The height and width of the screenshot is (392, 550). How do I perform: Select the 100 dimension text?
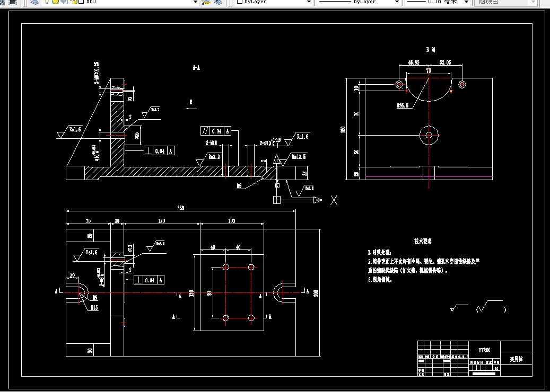click(x=231, y=221)
